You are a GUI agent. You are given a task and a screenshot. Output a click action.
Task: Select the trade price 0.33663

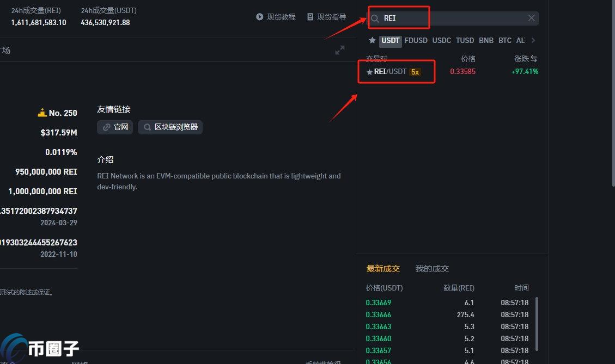coord(379,327)
